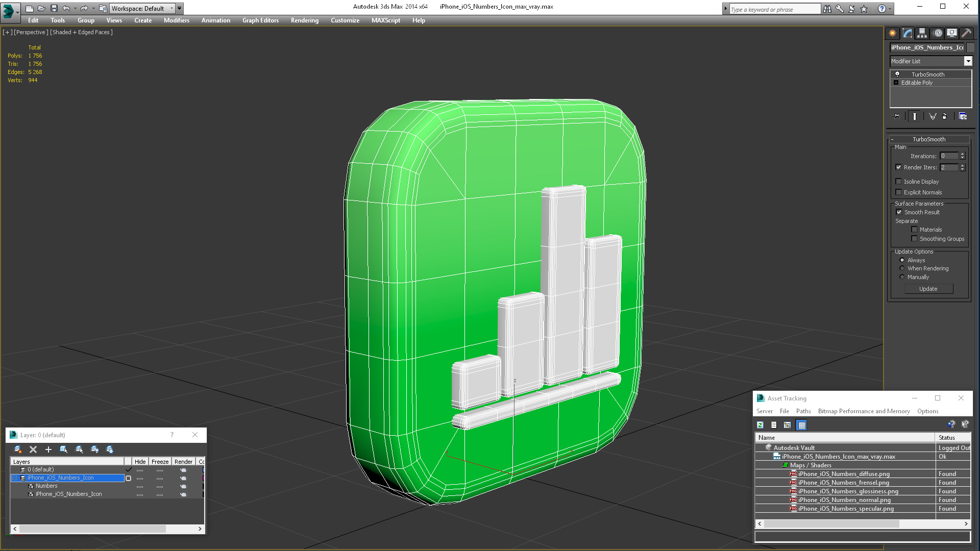This screenshot has height=551, width=980.
Task: Select Always radio button in Update Options
Action: coord(901,260)
